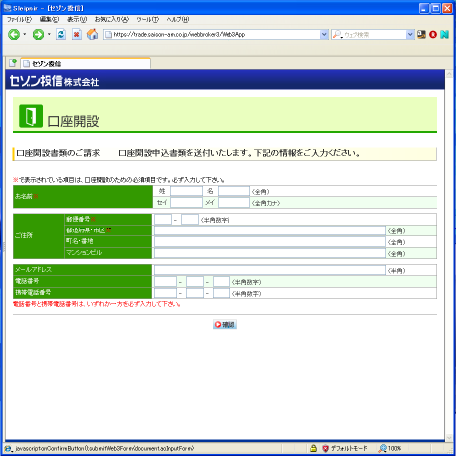Open the 編集 menu
Viewport: 456px width, 456px height.
49,19
